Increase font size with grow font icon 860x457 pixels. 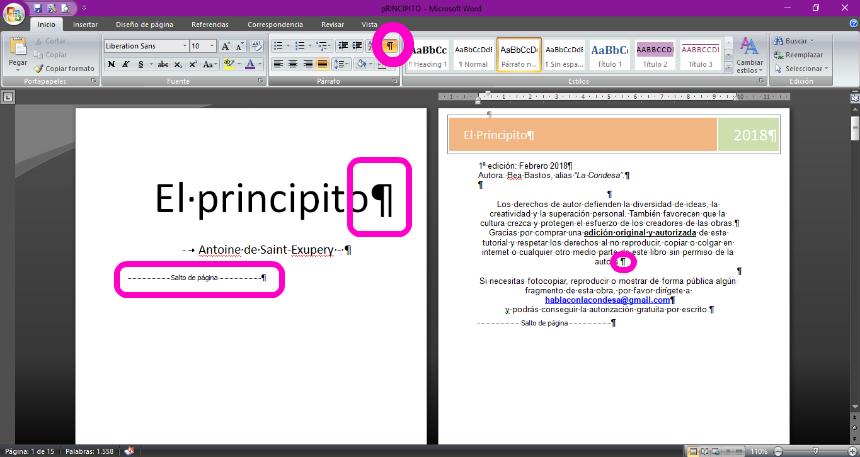coord(226,46)
